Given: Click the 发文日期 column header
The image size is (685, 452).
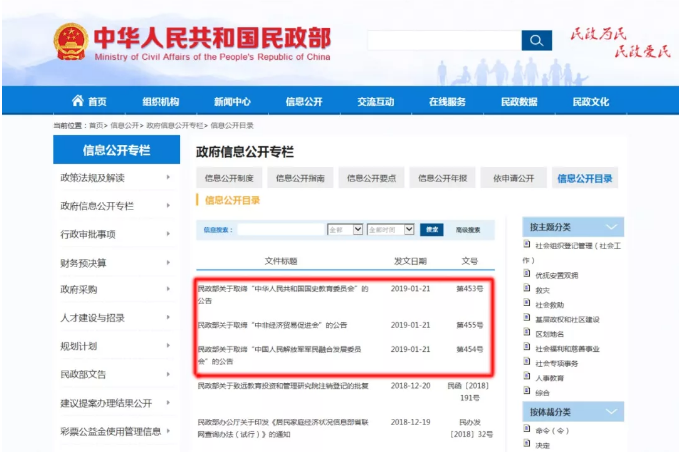Looking at the screenshot, I should coord(410,261).
